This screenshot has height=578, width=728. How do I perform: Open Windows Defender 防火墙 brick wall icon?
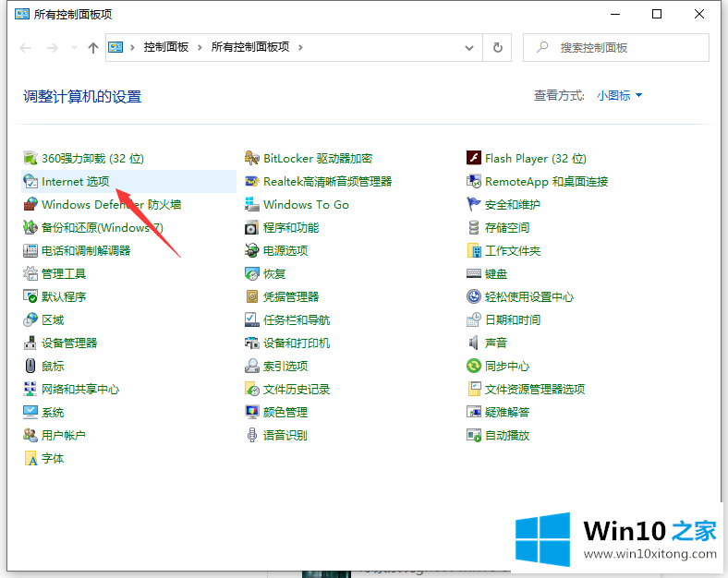tap(30, 205)
